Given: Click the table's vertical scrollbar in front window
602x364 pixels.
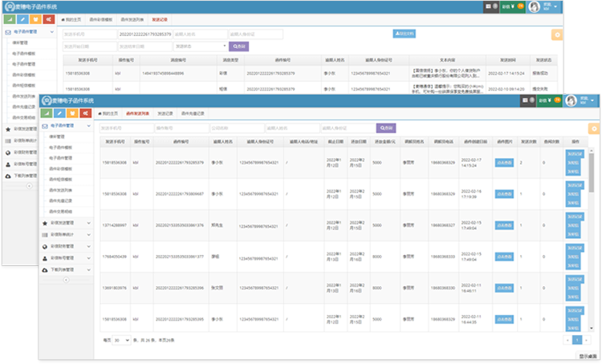Looking at the screenshot, I should (x=591, y=184).
